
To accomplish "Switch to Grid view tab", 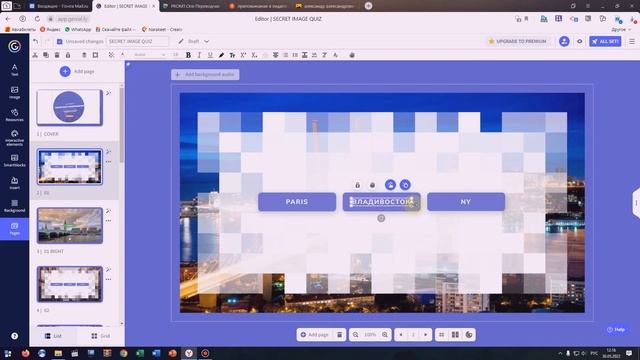I will point(100,336).
